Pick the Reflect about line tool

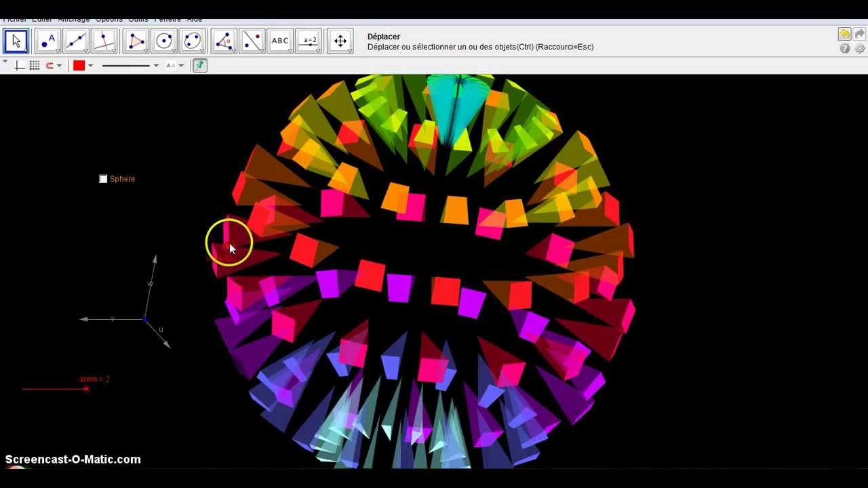click(252, 41)
